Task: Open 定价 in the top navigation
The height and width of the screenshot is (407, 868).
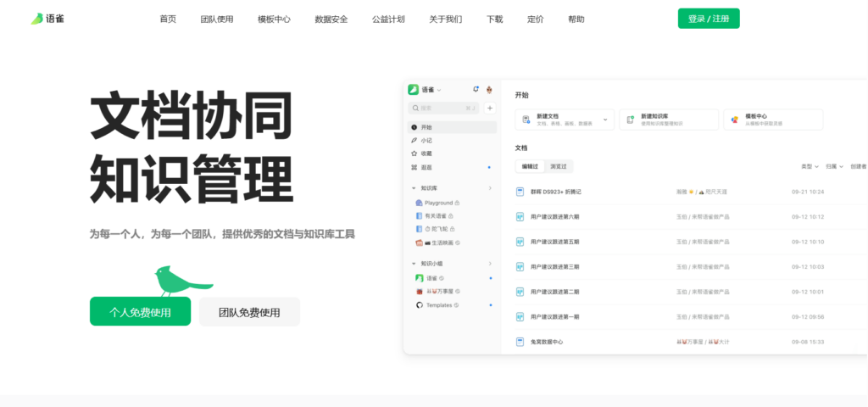Action: (x=536, y=19)
